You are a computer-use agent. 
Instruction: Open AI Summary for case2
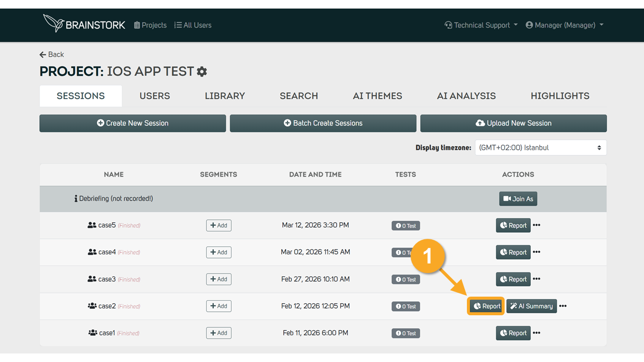click(x=531, y=306)
